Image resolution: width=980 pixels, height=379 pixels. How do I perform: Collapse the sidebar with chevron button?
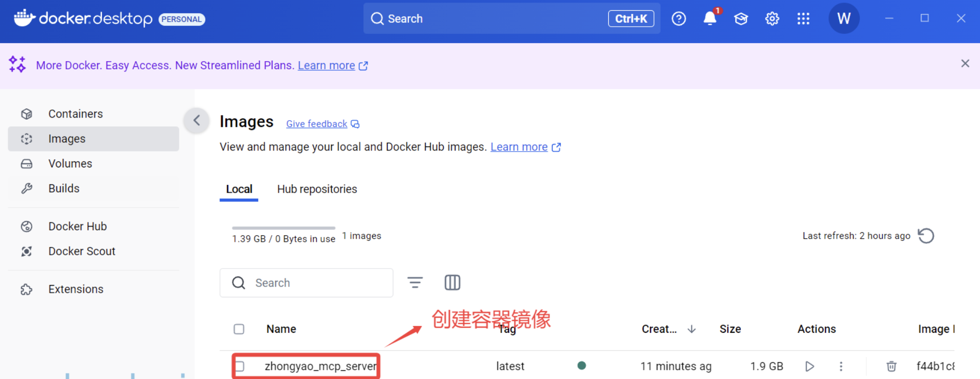tap(196, 121)
